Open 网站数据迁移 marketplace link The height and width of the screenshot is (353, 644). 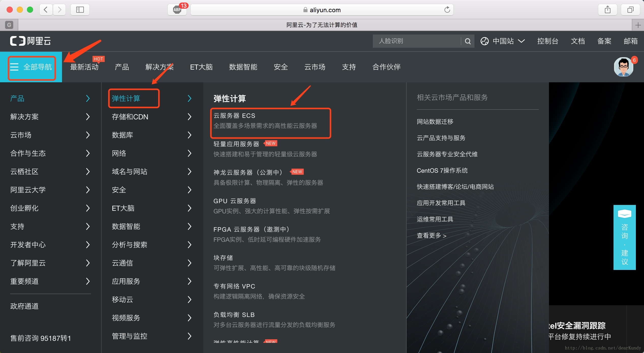[435, 122]
